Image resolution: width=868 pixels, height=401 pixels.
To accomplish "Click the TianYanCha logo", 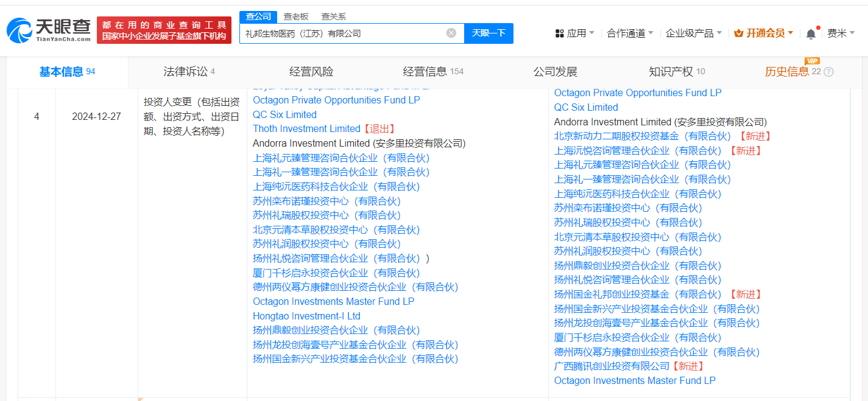I will click(49, 30).
